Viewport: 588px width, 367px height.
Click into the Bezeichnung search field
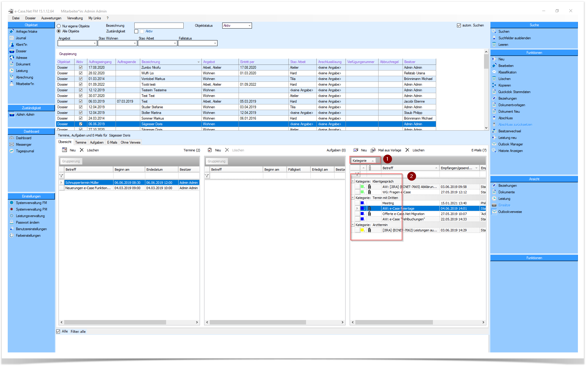click(x=159, y=26)
